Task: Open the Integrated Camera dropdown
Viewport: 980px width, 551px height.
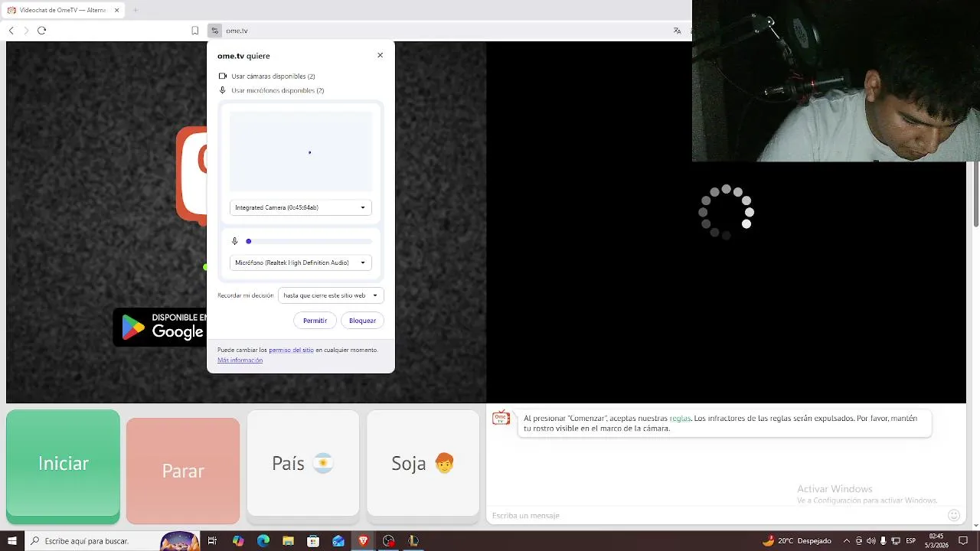Action: tap(301, 207)
